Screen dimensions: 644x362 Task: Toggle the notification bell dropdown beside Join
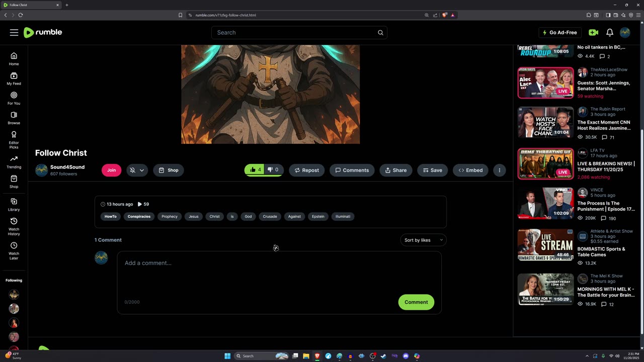[137, 170]
